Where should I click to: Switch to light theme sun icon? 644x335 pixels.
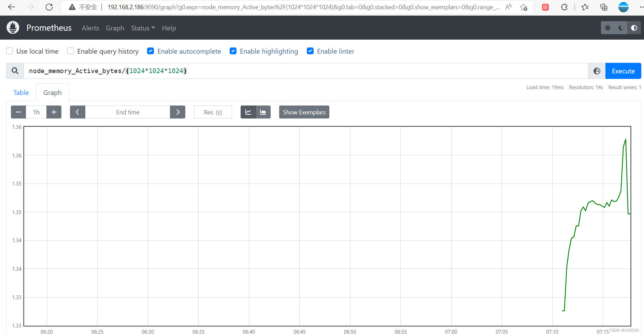[607, 28]
